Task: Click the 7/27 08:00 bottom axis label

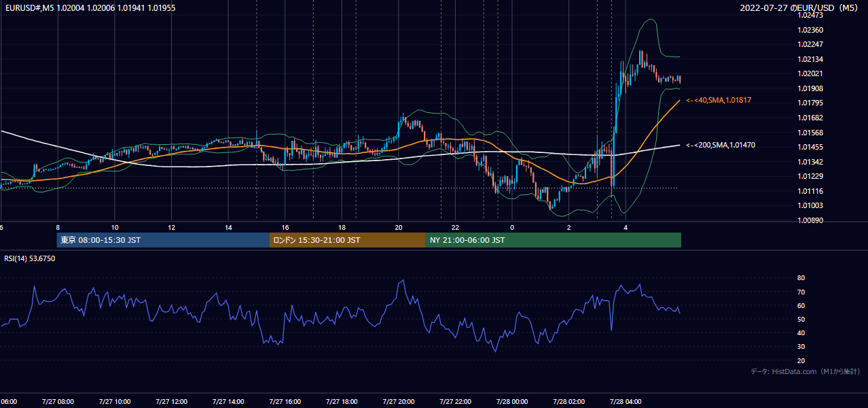Action: pyautogui.click(x=58, y=401)
